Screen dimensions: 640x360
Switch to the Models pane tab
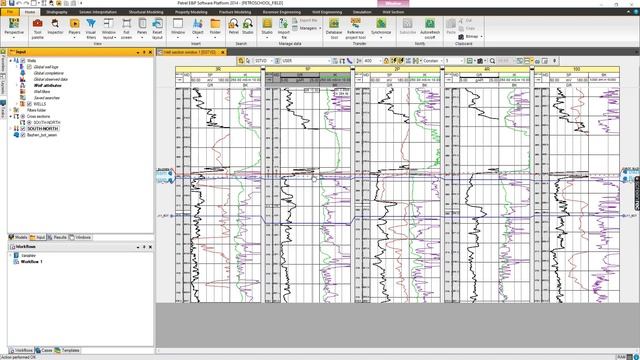(18, 237)
